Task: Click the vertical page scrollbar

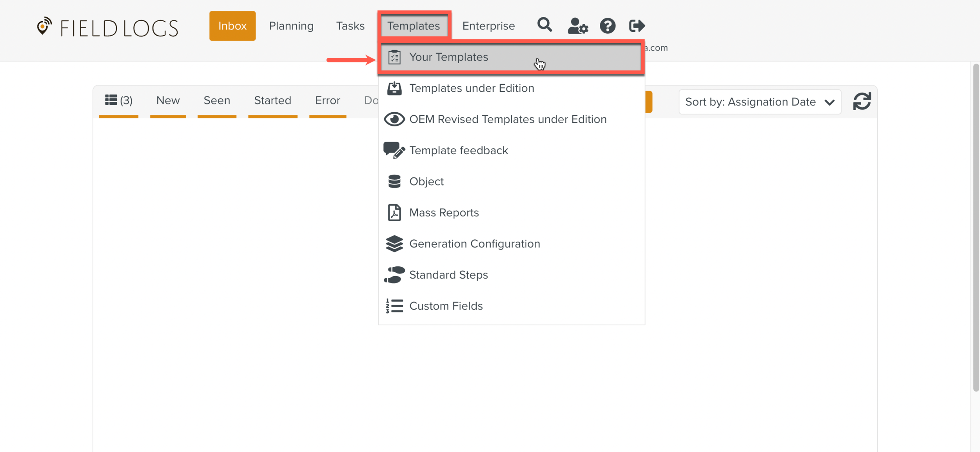Action: (975, 228)
